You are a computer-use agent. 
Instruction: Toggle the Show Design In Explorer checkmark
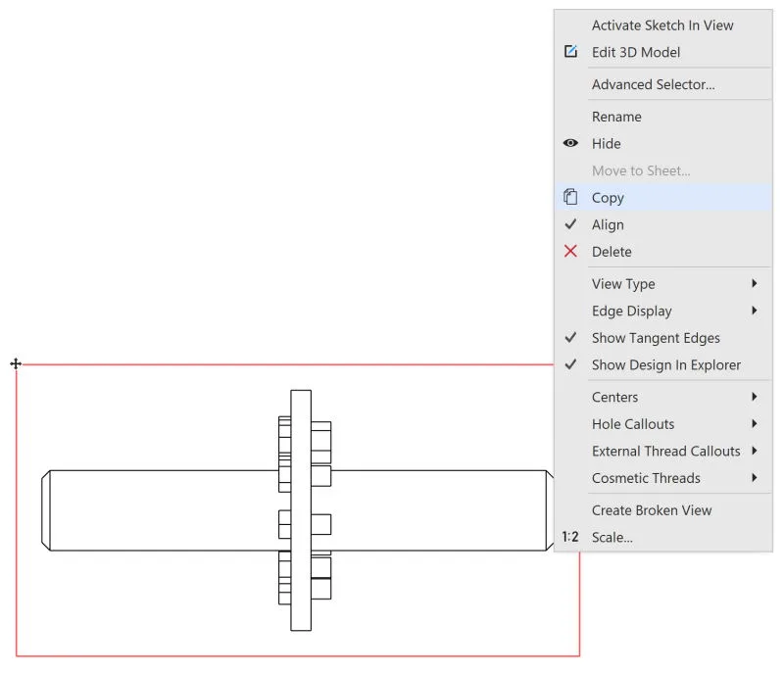click(x=570, y=364)
